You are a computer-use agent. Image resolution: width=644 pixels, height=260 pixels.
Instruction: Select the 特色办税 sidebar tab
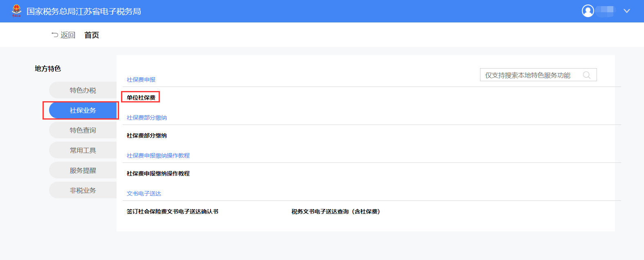[x=83, y=90]
